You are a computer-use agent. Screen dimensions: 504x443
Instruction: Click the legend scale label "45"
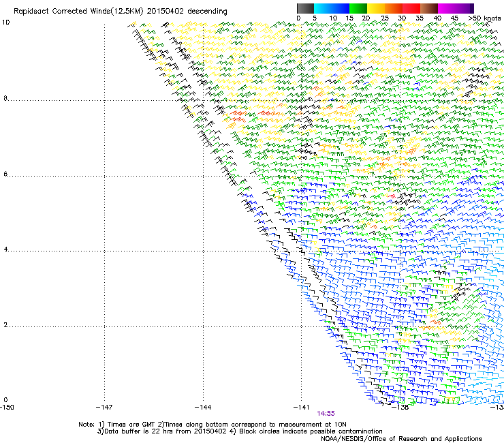454,18
